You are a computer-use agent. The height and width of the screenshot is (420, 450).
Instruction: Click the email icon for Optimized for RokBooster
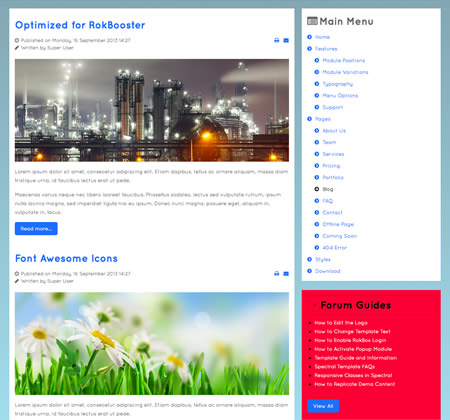pos(286,40)
